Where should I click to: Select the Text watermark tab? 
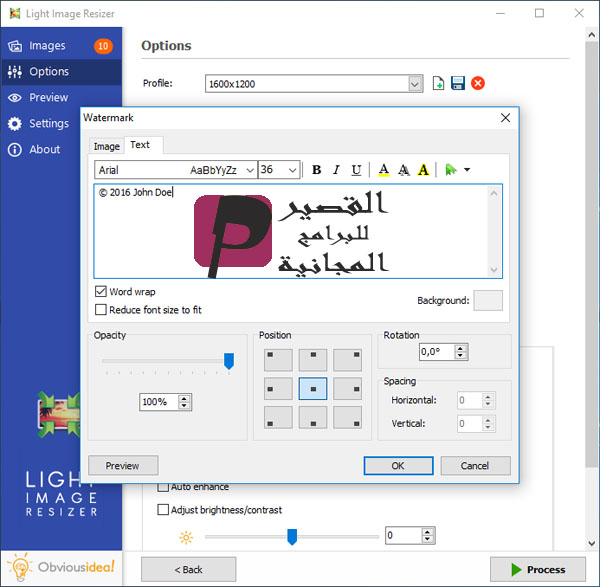[x=140, y=145]
